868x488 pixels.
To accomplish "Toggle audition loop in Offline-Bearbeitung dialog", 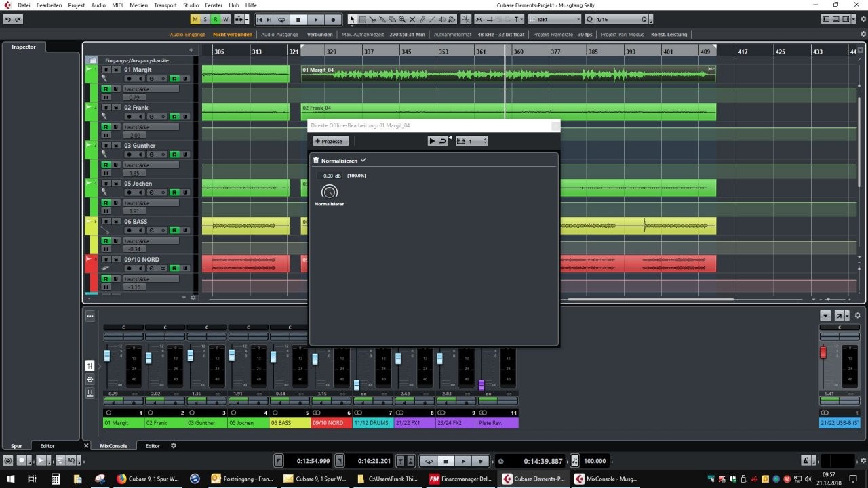I will click(443, 141).
